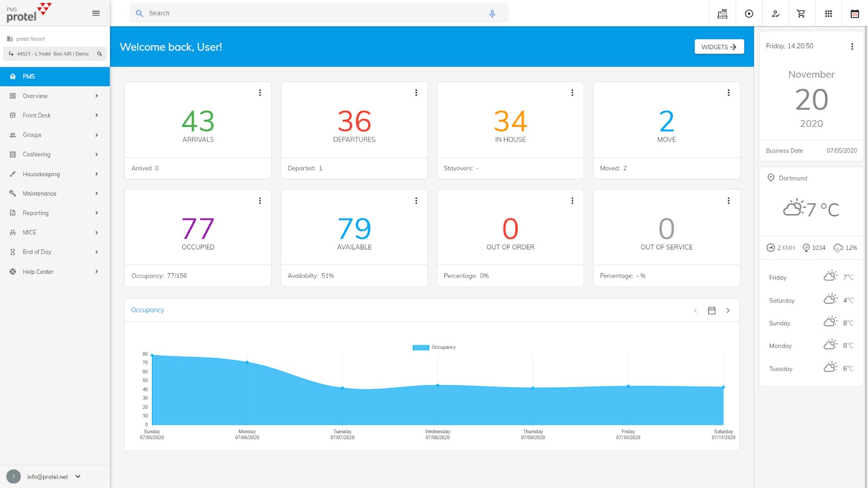Go to next week in Occupancy chart

tap(728, 310)
